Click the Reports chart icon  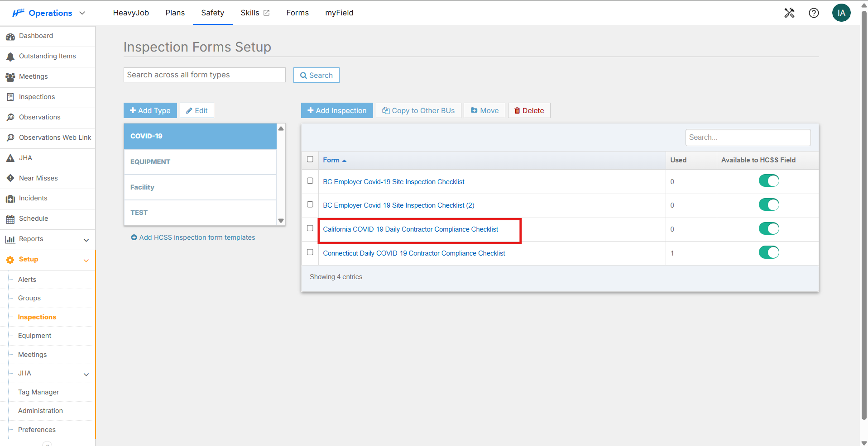pos(10,239)
